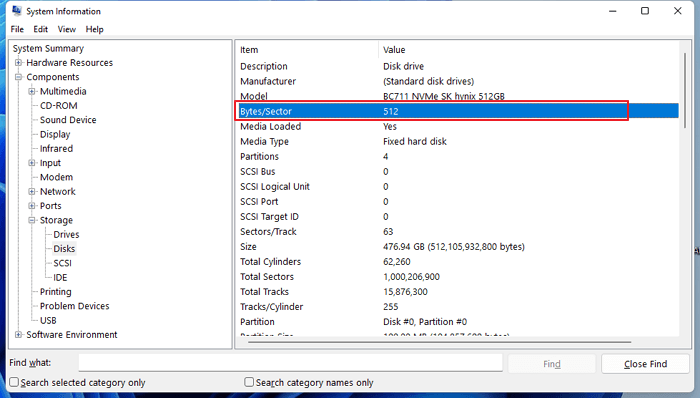Select the Sound Device tree item
Screen dimensions: 700x398
68,120
